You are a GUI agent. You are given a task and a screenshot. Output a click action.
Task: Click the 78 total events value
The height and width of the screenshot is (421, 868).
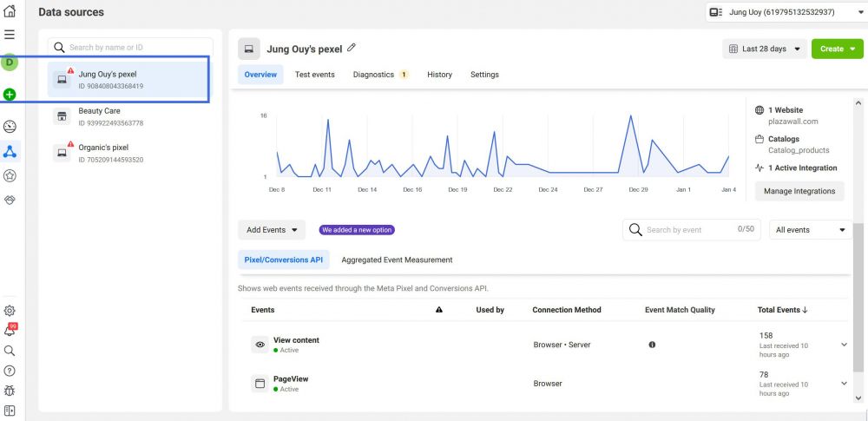(764, 374)
